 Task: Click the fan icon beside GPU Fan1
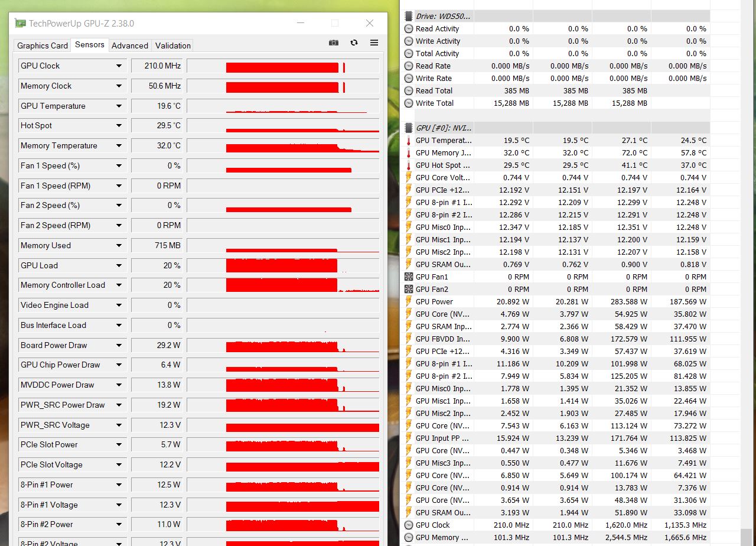point(409,277)
